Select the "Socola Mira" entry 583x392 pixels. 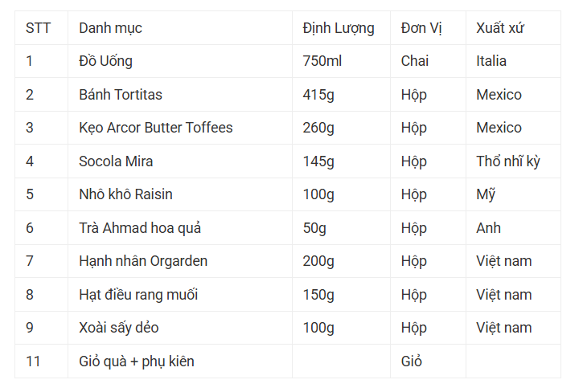pyautogui.click(x=116, y=161)
